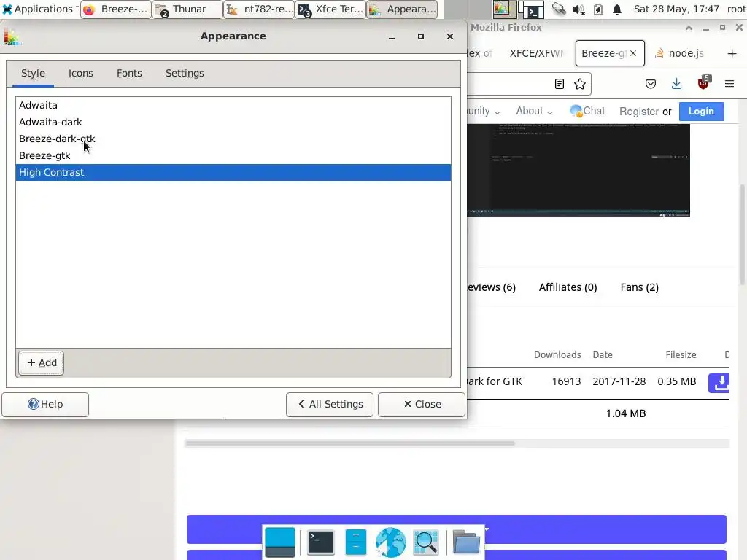Switch to Thunar window in taskbar
The image size is (747, 560).
[x=187, y=9]
